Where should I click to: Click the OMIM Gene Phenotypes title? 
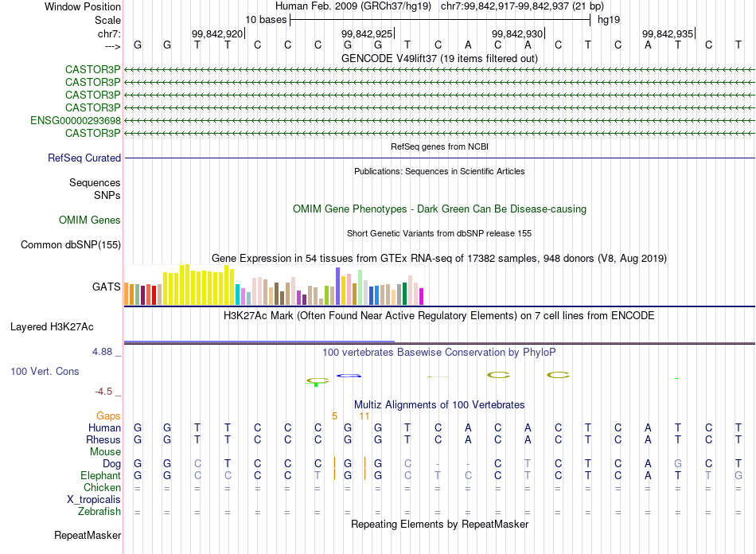(440, 209)
